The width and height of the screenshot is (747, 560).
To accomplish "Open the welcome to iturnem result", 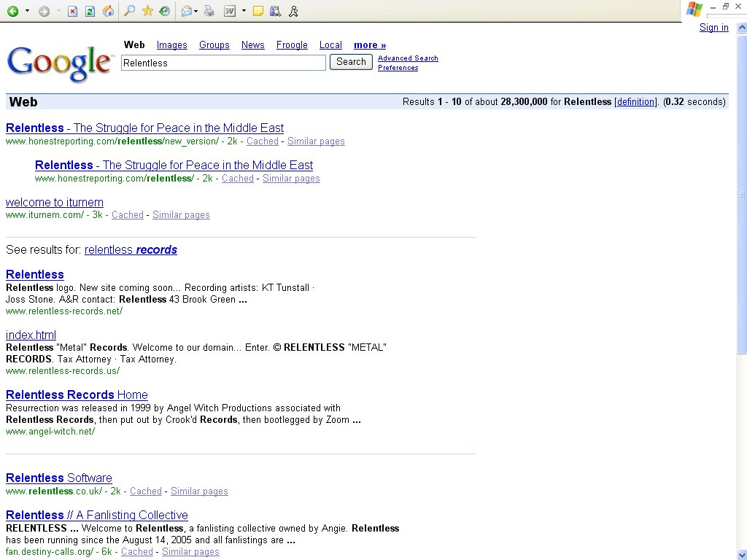I will pyautogui.click(x=54, y=203).
